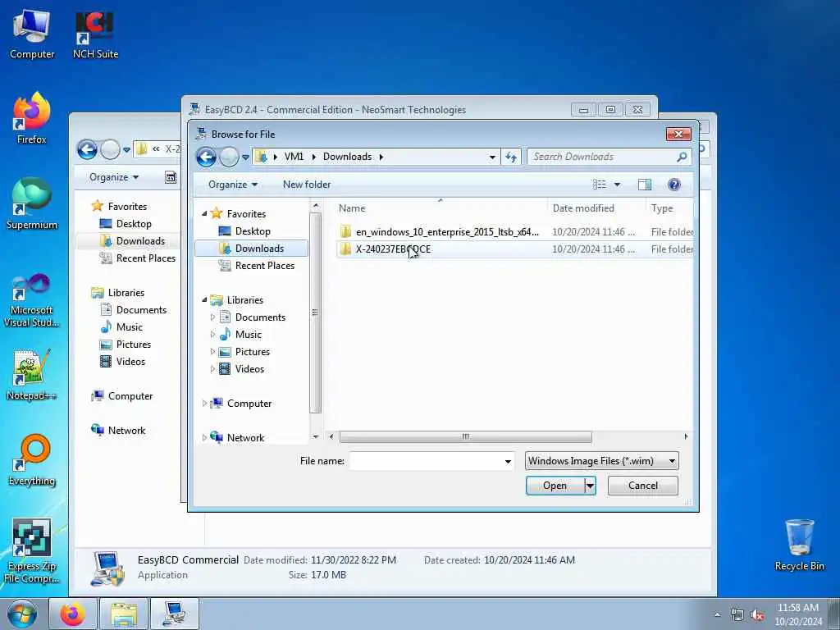Open Windows Image Files type dropdown

coord(601,461)
